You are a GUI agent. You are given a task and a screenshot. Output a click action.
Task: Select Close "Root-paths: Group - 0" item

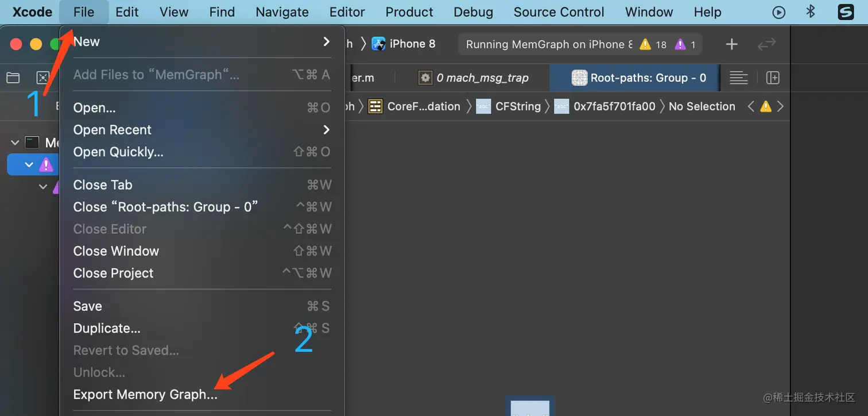pos(201,207)
